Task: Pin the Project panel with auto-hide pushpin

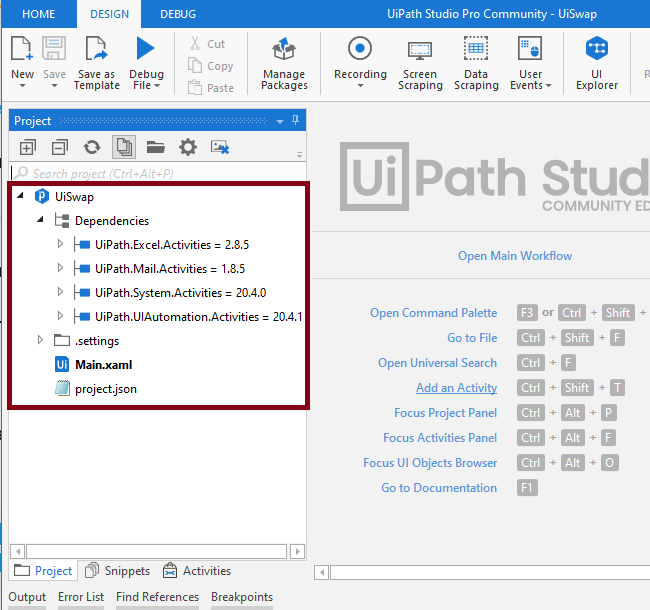Action: 295,121
